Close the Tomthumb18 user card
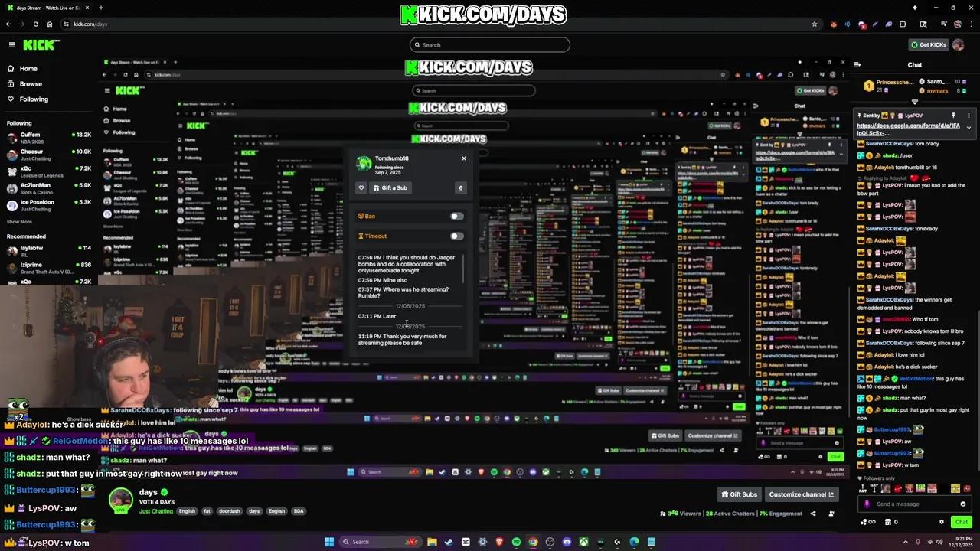Screen dimensions: 980x551 pyautogui.click(x=463, y=158)
